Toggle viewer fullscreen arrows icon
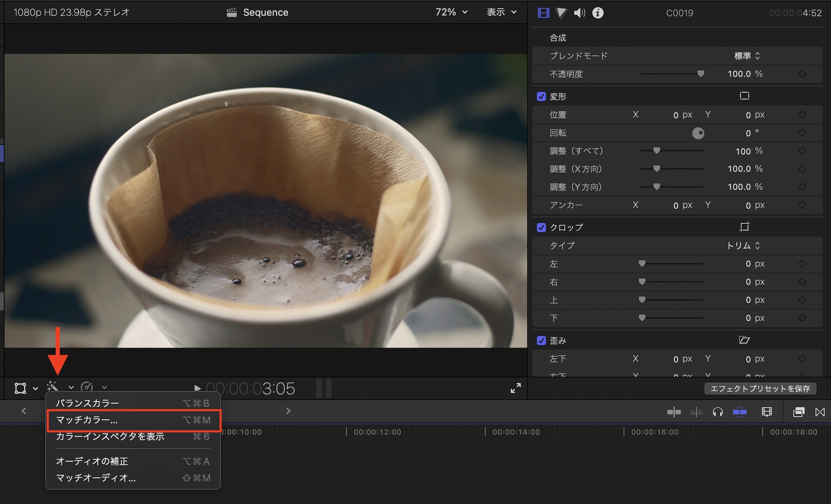Screen dimensions: 831x504 pyautogui.click(x=516, y=388)
